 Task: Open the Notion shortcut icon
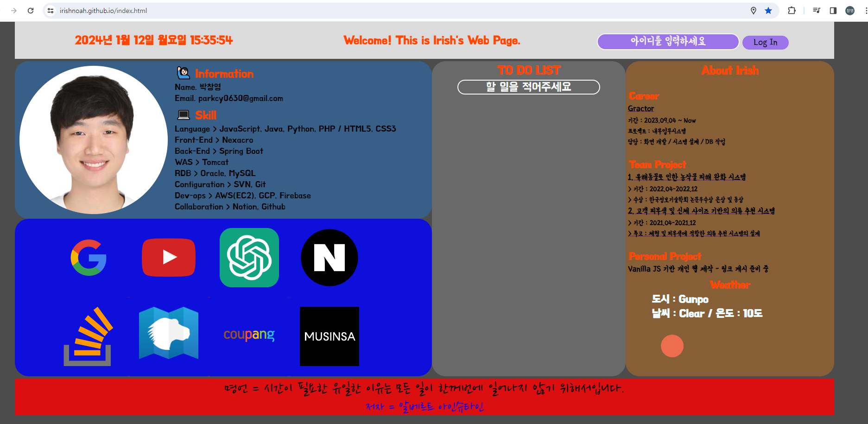(x=329, y=258)
